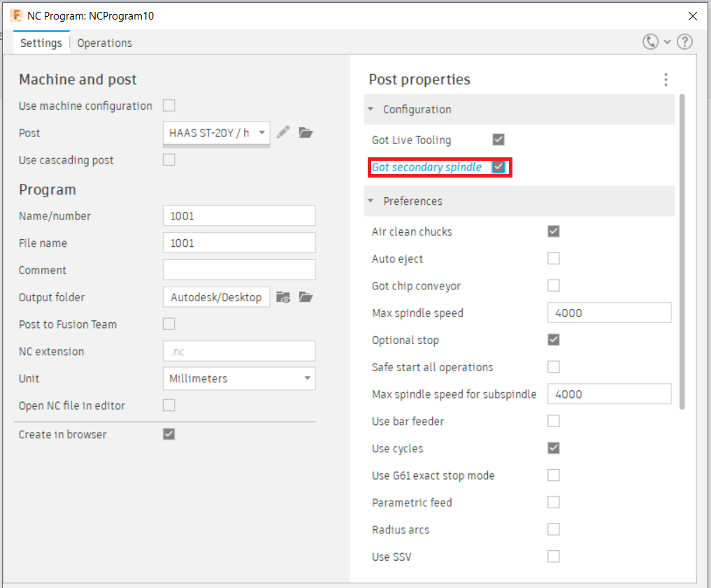
Task: Click the pencil icon to edit the post
Action: pos(284,133)
